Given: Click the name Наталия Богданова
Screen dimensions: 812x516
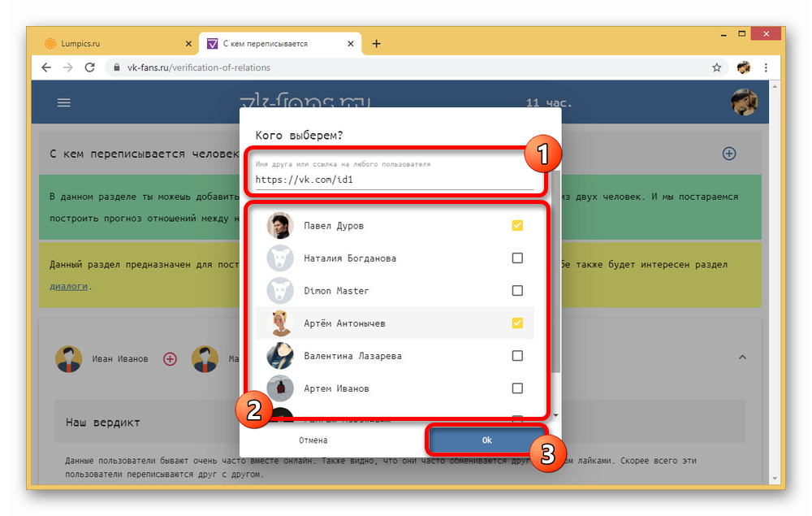Looking at the screenshot, I should pyautogui.click(x=350, y=258).
